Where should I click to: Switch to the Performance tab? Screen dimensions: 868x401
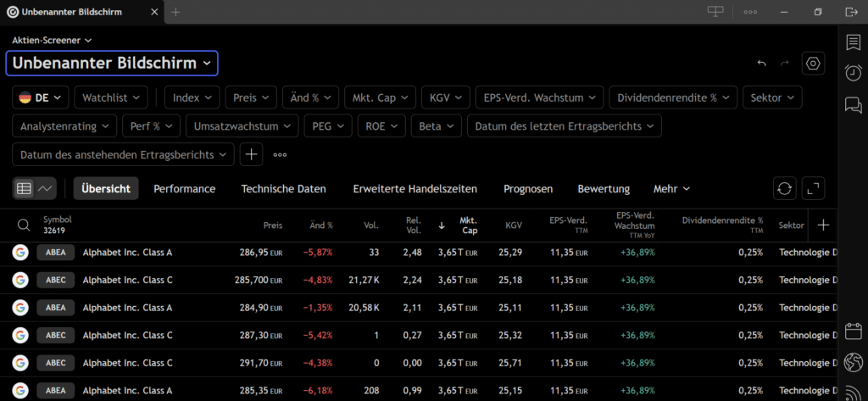[x=184, y=189]
